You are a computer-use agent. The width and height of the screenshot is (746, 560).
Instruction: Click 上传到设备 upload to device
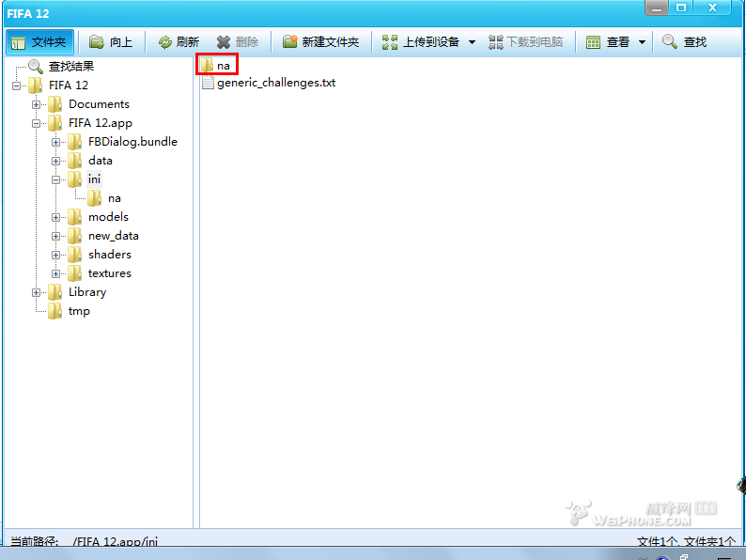[421, 42]
